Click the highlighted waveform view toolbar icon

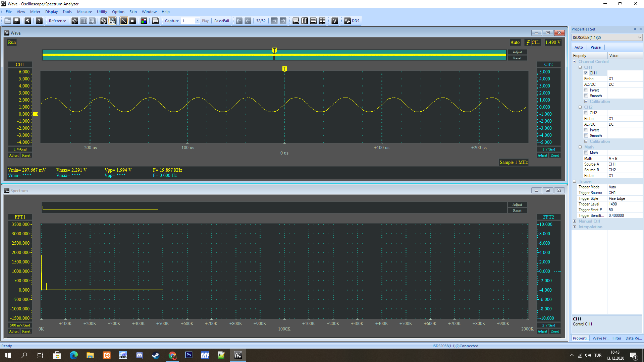click(x=112, y=21)
